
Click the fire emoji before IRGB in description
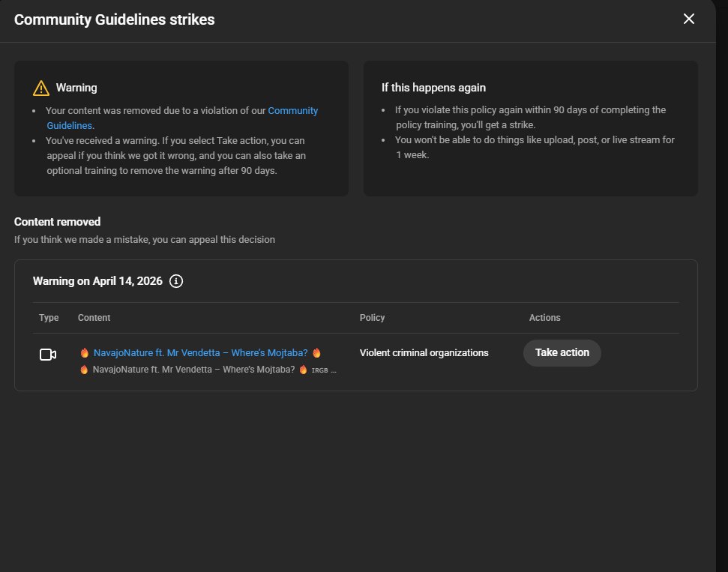tap(303, 370)
